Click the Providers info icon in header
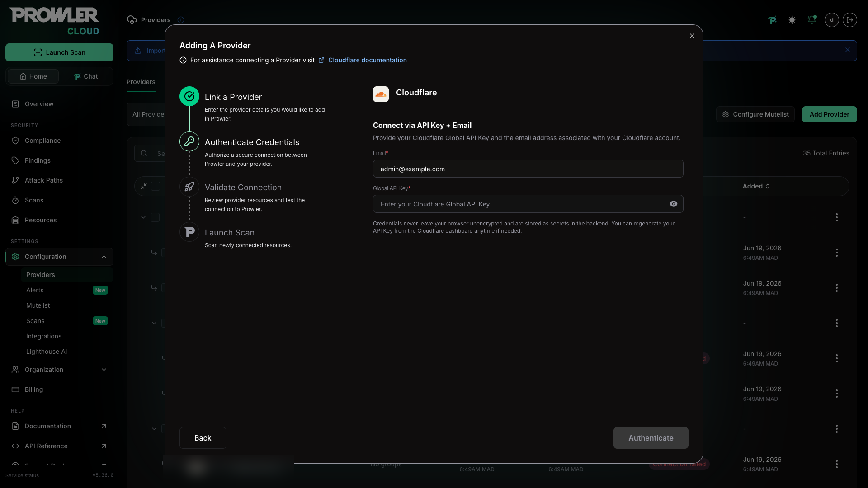This screenshot has height=488, width=868. point(181,20)
